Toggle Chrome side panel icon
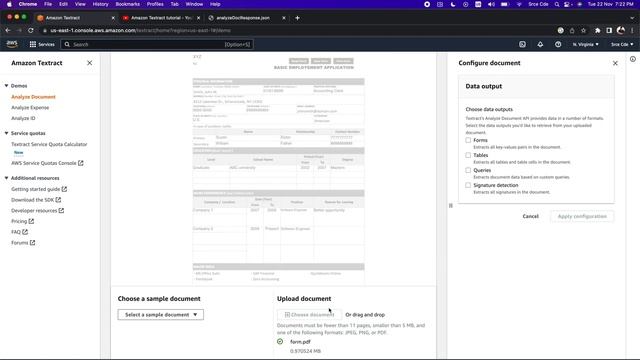 point(609,30)
